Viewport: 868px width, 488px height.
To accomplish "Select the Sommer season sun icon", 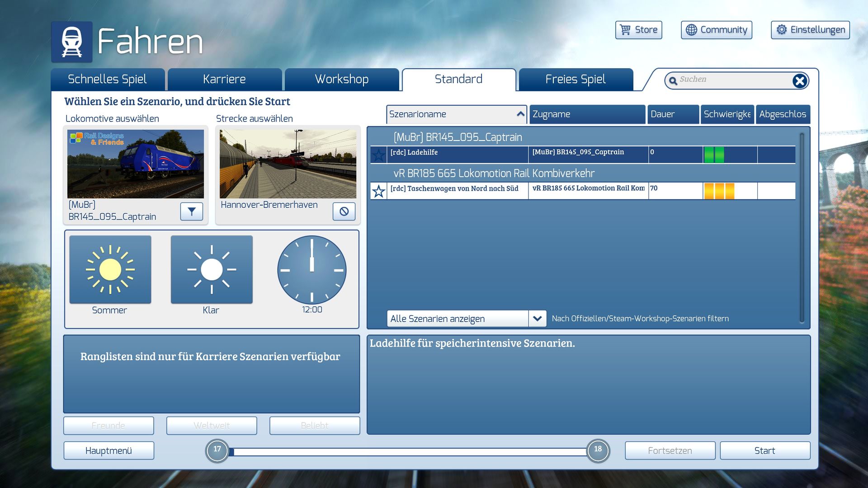I will [x=110, y=269].
